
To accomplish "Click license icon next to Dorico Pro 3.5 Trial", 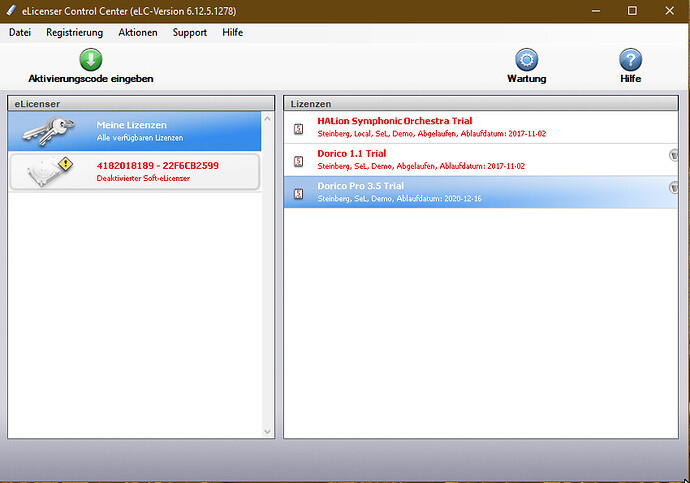I will pos(298,194).
